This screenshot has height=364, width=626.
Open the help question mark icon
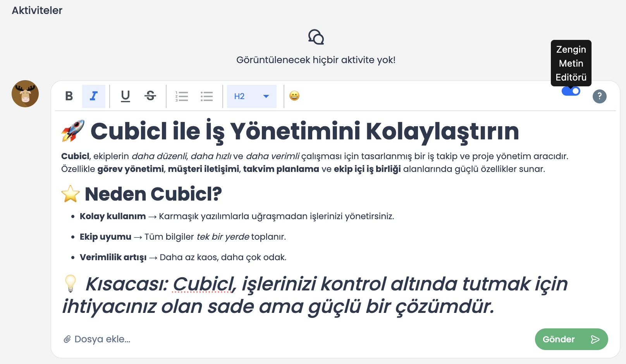pos(599,96)
